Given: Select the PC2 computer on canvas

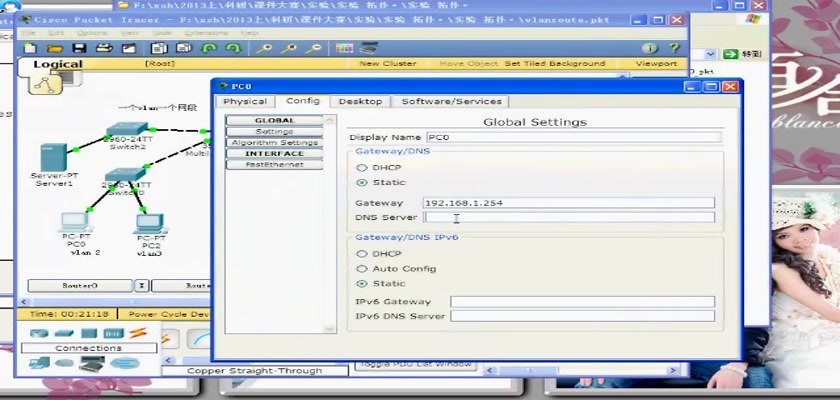Looking at the screenshot, I should 149,224.
